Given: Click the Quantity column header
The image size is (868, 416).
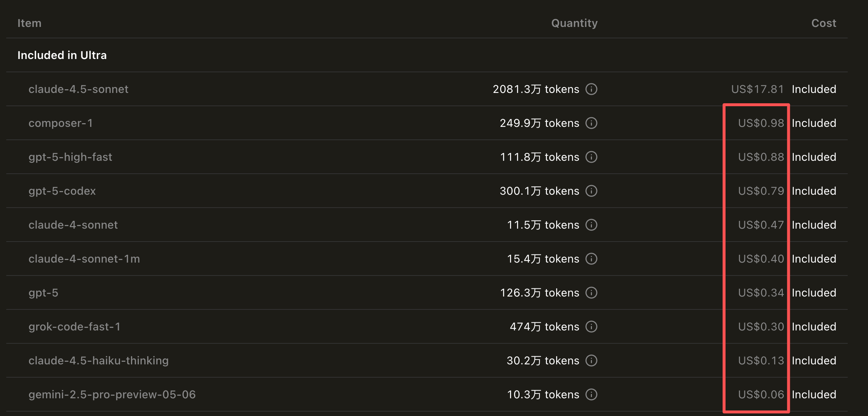Looking at the screenshot, I should pos(574,23).
